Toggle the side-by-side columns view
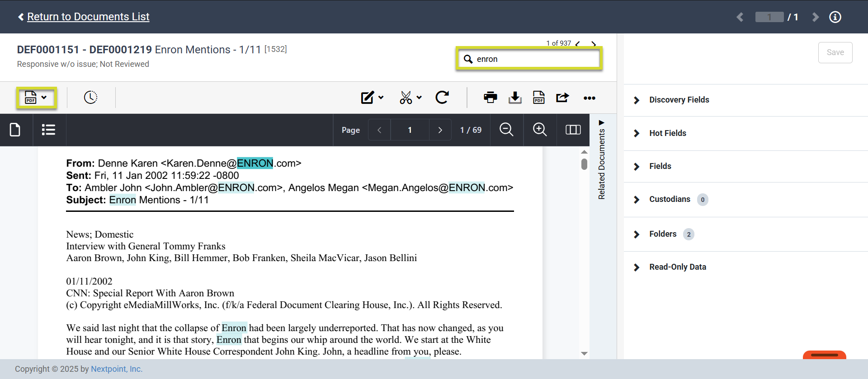Viewport: 868px width, 379px height. pos(573,130)
